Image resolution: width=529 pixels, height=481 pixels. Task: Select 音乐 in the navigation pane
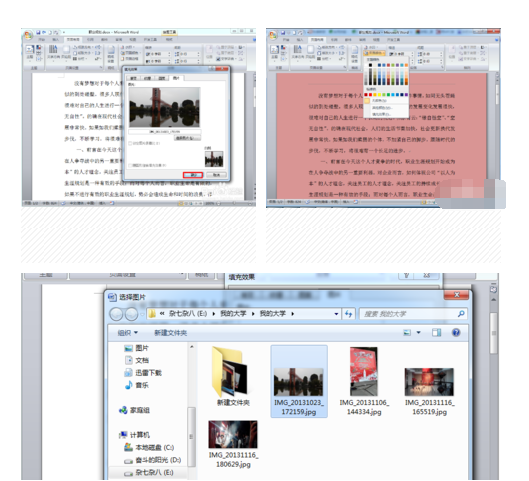[136, 385]
